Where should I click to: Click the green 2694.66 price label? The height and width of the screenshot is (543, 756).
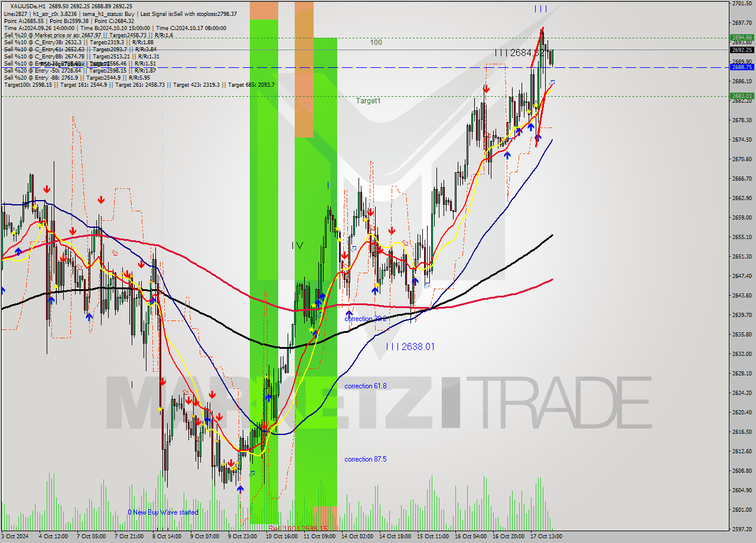pos(741,37)
